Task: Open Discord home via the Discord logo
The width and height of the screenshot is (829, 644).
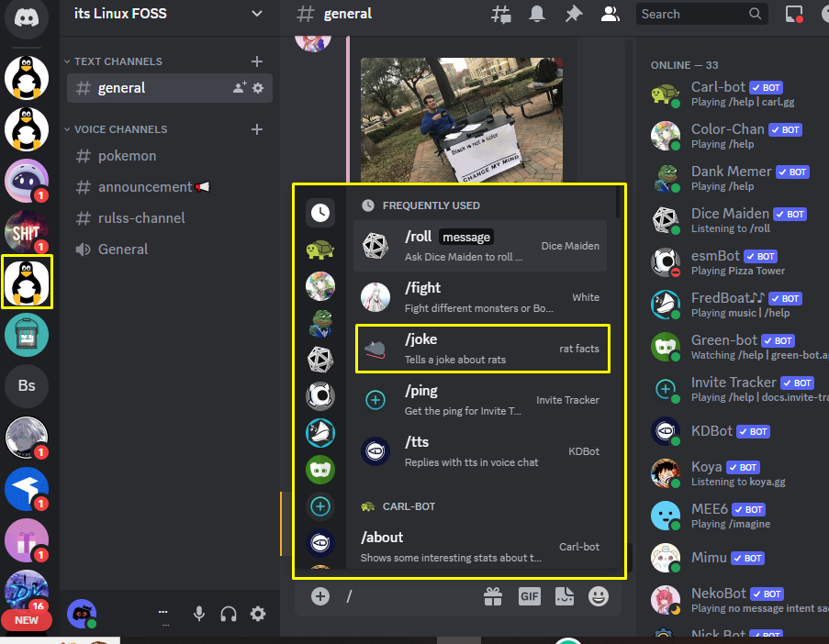Action: 27,18
